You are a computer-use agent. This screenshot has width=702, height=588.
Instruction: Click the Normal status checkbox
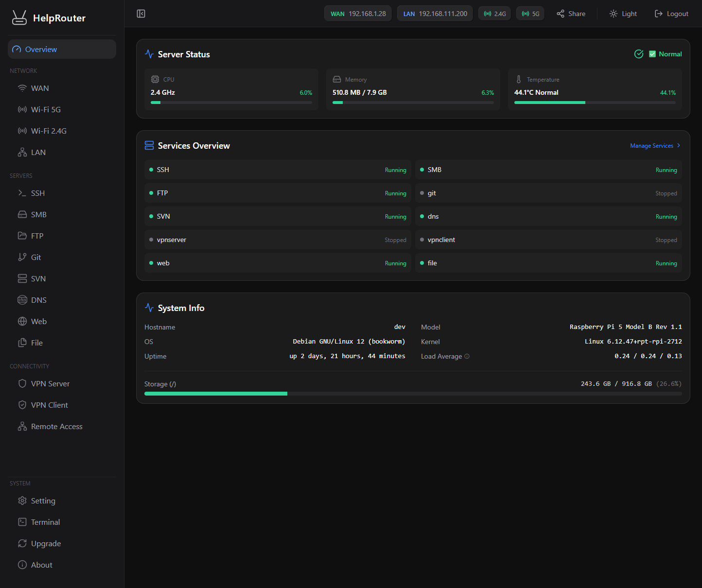[x=653, y=54]
